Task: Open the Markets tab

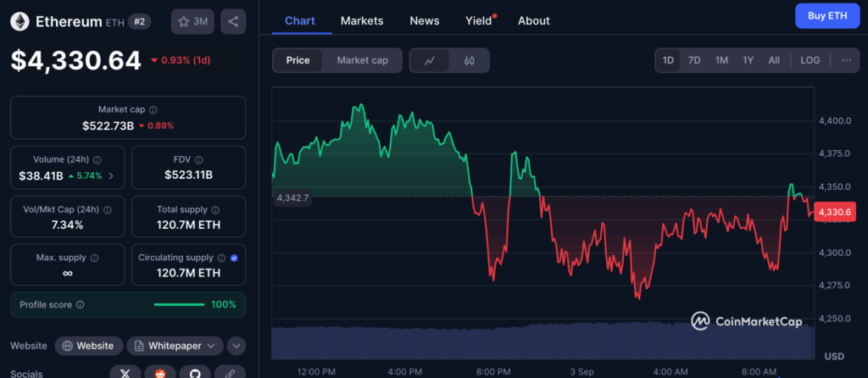Action: click(362, 20)
